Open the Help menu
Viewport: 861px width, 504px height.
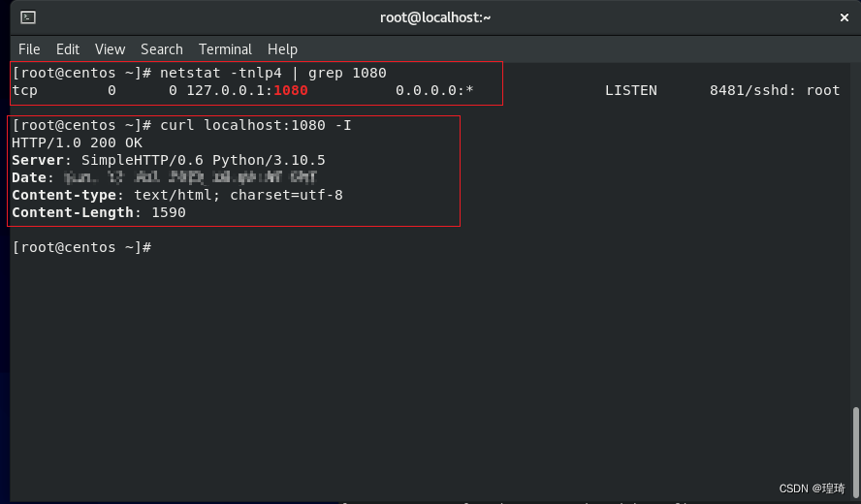coord(282,49)
